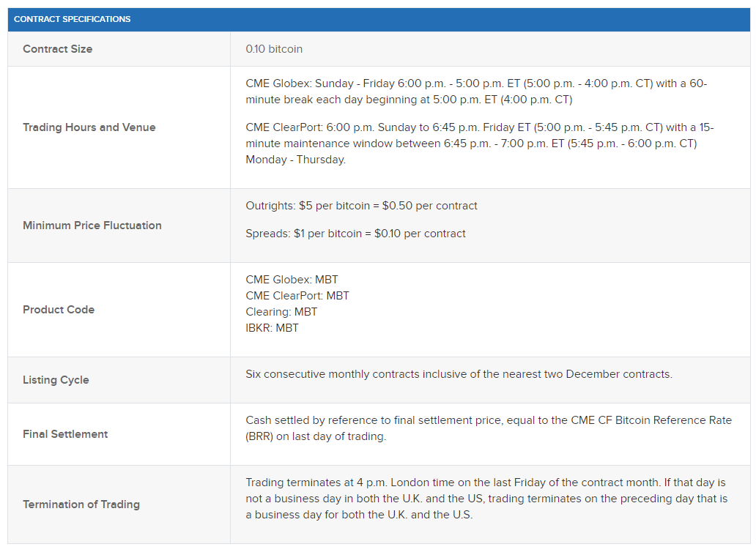Viewport: 756px width, 555px height.
Task: Select the Final Settlement row label
Action: click(x=65, y=434)
